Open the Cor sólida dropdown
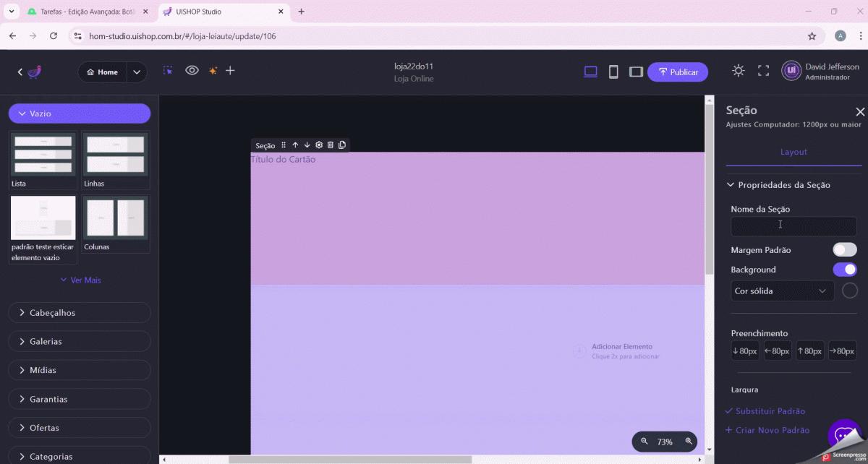Viewport: 868px width, 464px height. 782,291
